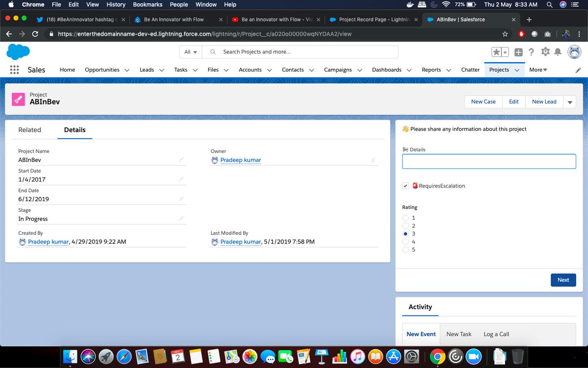Click the Details text input field

(x=489, y=161)
